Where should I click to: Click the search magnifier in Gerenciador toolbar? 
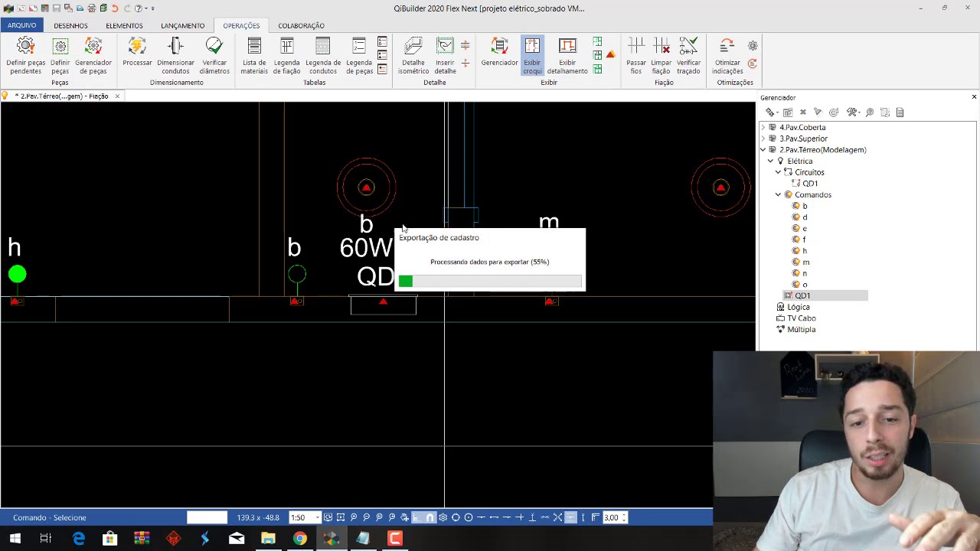[870, 112]
